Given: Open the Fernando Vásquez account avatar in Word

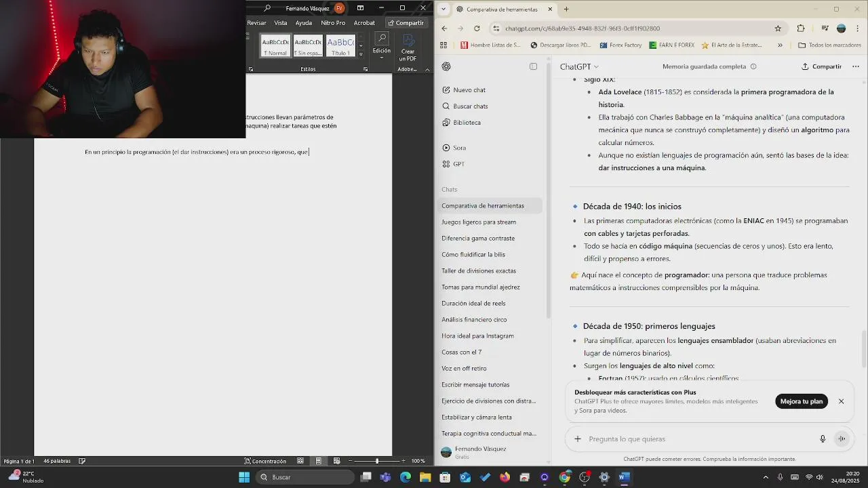Looking at the screenshot, I should 339,8.
